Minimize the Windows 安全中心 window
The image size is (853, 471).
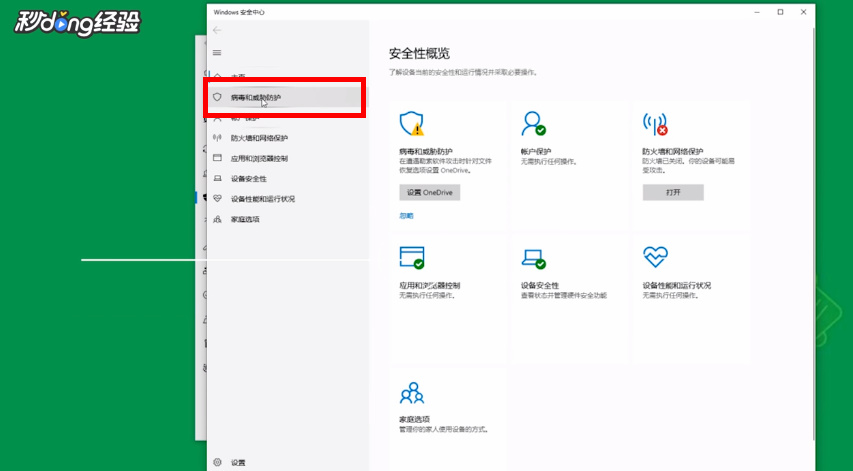pos(757,12)
